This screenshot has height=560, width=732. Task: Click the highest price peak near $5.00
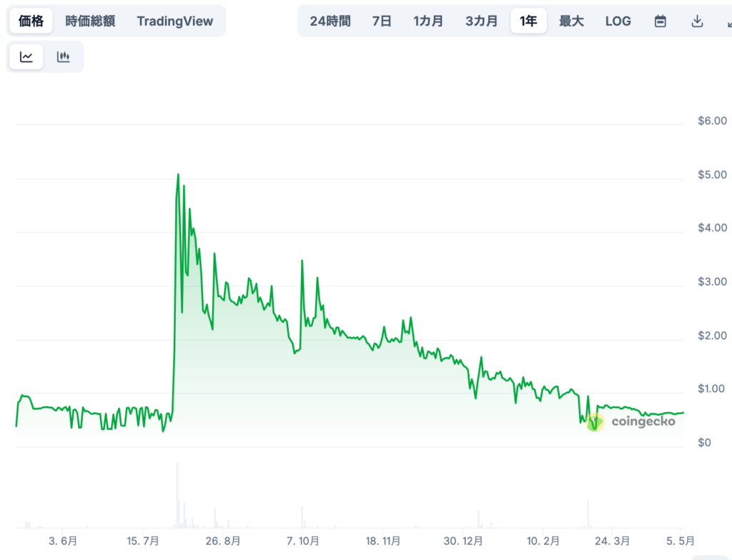178,175
